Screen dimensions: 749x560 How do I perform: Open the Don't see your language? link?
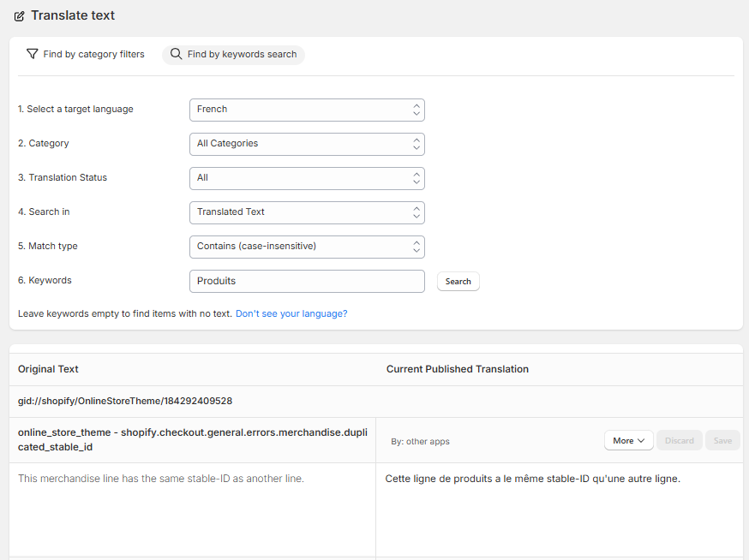291,313
